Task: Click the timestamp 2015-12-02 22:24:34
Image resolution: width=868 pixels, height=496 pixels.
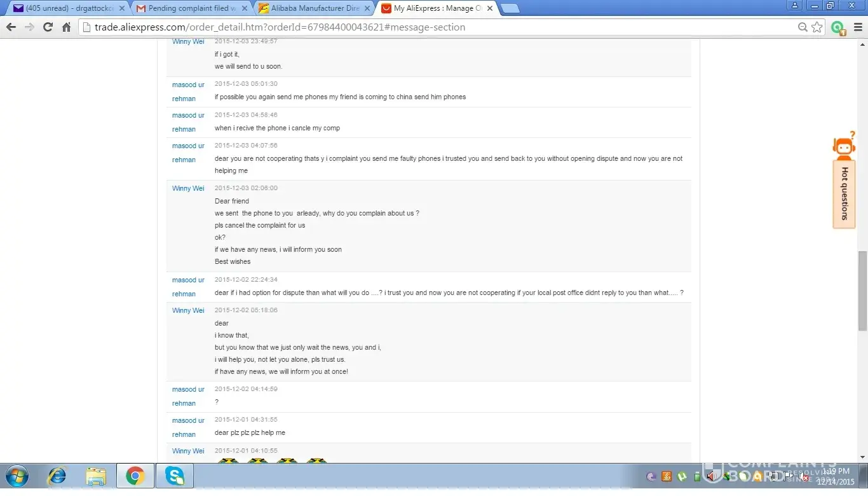Action: coord(246,279)
